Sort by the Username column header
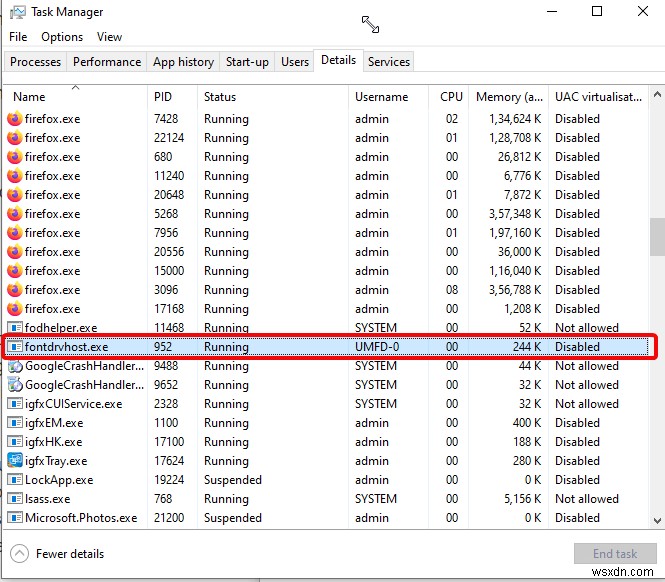Image resolution: width=665 pixels, height=582 pixels. [388, 97]
